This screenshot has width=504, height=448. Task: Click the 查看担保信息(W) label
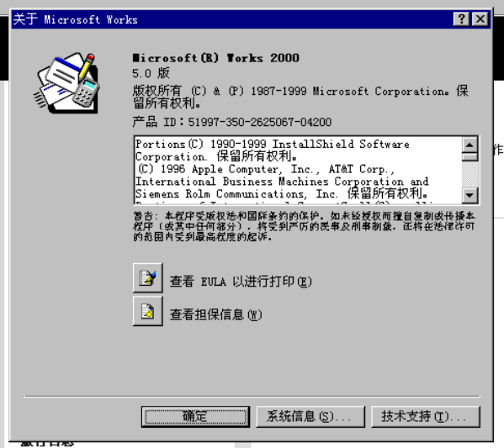coord(215,314)
